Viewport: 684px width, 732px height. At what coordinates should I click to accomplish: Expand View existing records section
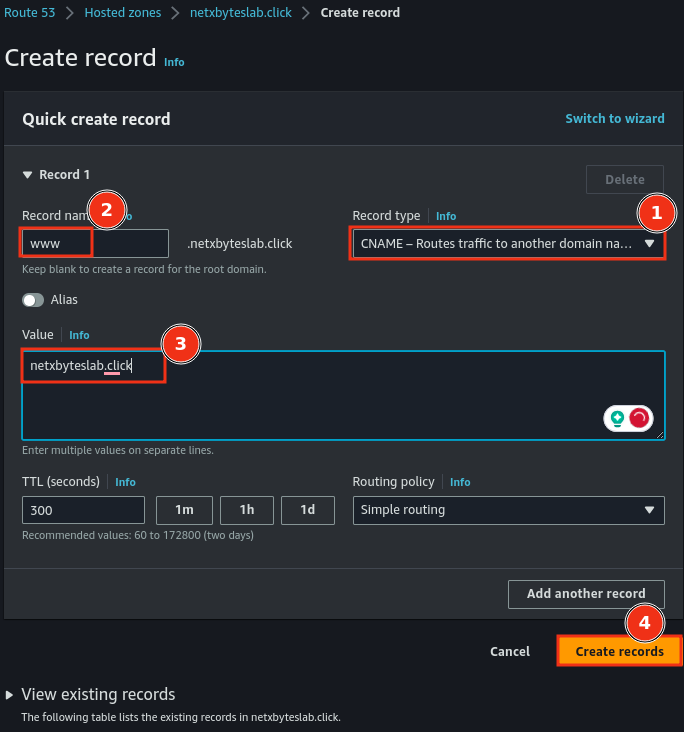pyautogui.click(x=11, y=695)
